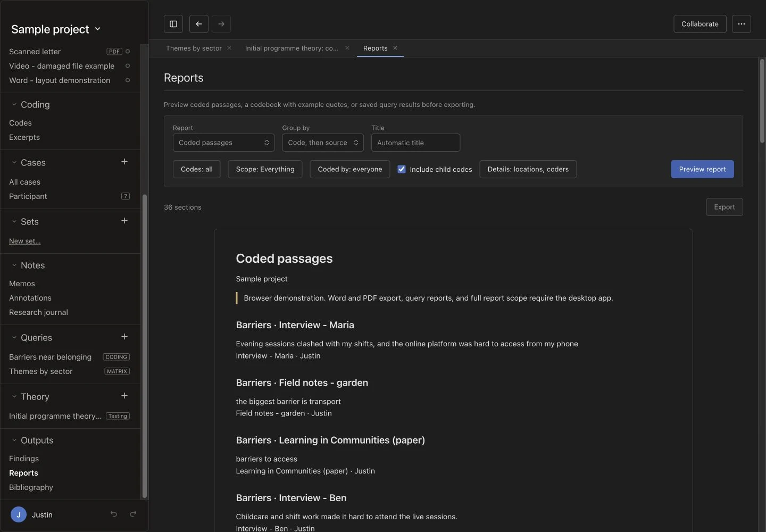Open Details: locations, coders options

click(528, 169)
